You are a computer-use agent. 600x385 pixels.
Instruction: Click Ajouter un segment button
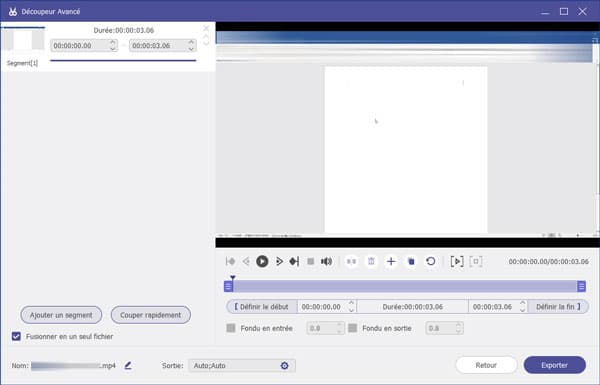[x=61, y=315]
